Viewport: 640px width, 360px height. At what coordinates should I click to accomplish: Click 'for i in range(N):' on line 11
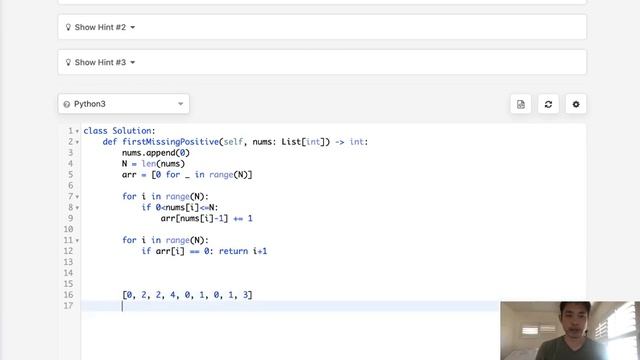pyautogui.click(x=165, y=240)
